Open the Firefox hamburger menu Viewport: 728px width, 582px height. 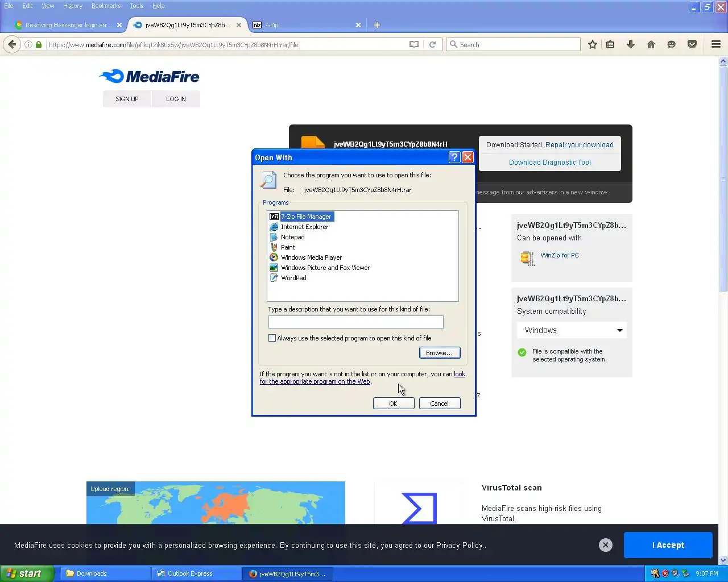point(716,44)
